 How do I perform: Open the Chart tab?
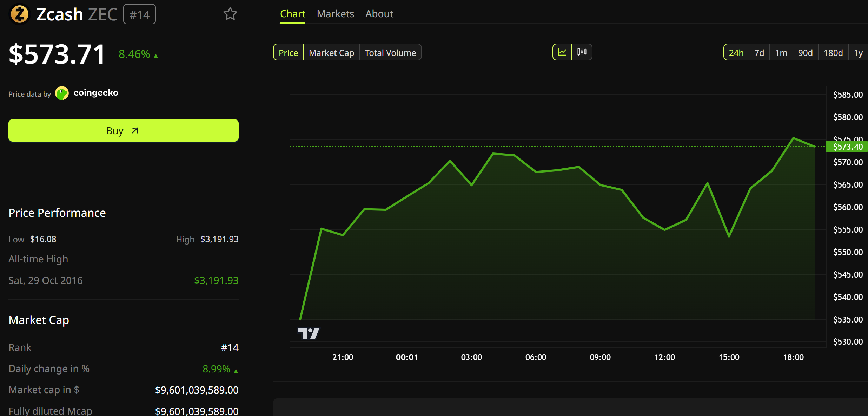(293, 14)
